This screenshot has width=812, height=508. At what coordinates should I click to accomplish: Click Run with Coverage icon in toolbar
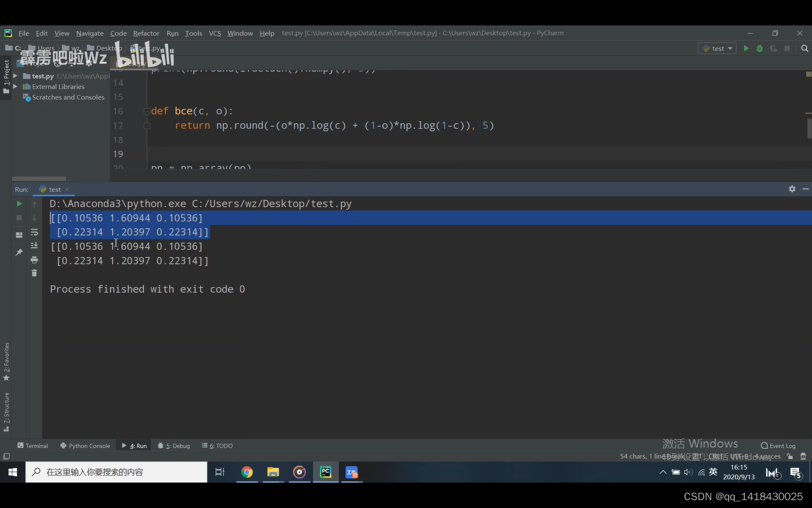coord(773,49)
